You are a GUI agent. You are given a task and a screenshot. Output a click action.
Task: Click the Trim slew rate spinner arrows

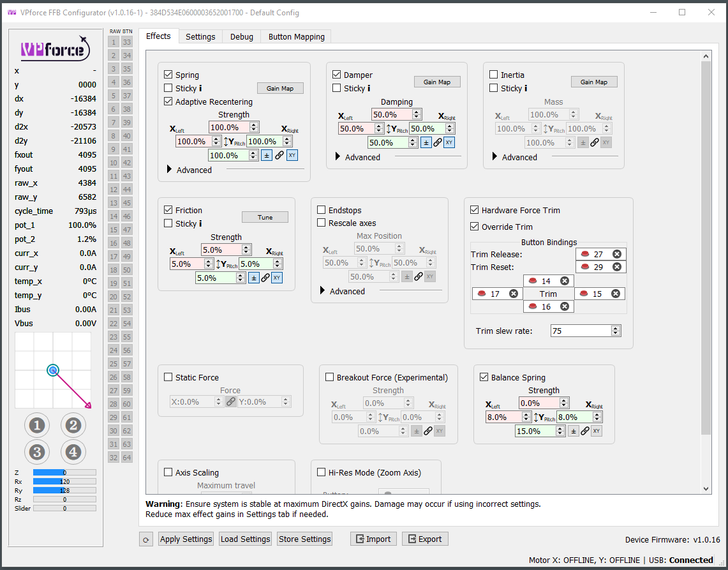(616, 331)
